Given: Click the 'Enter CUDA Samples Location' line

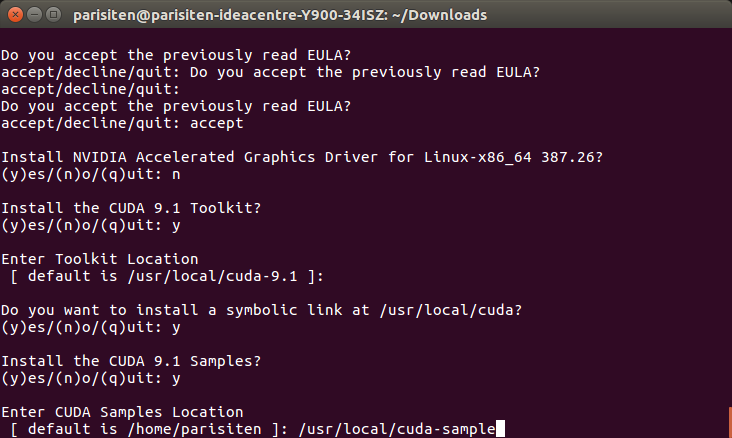Looking at the screenshot, I should tap(122, 412).
